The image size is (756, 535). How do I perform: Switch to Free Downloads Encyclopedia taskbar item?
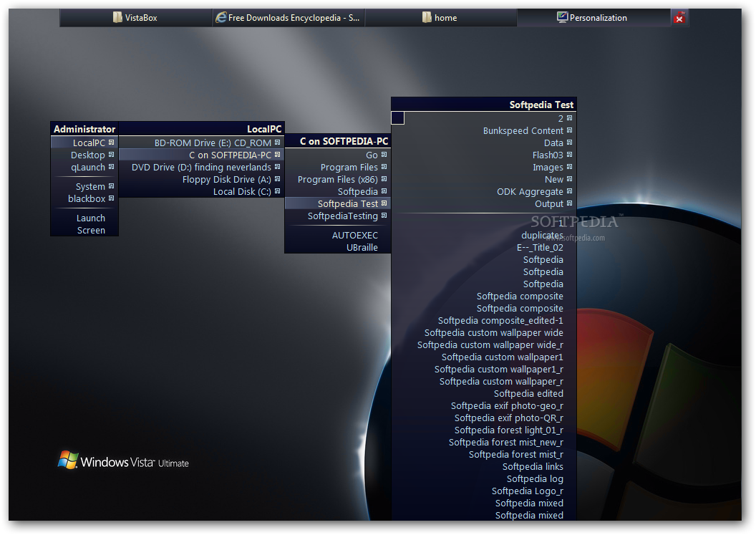point(289,18)
